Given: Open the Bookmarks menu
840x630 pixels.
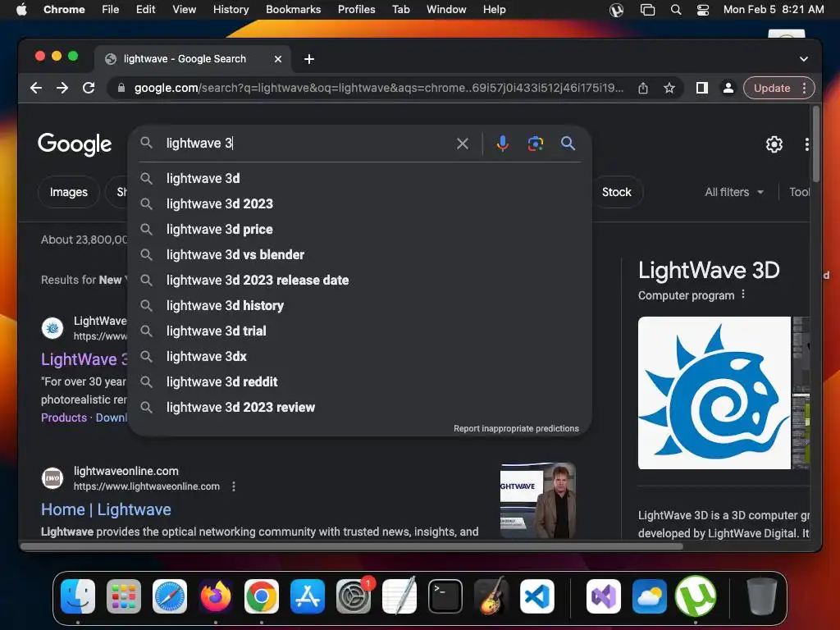Looking at the screenshot, I should coord(293,10).
